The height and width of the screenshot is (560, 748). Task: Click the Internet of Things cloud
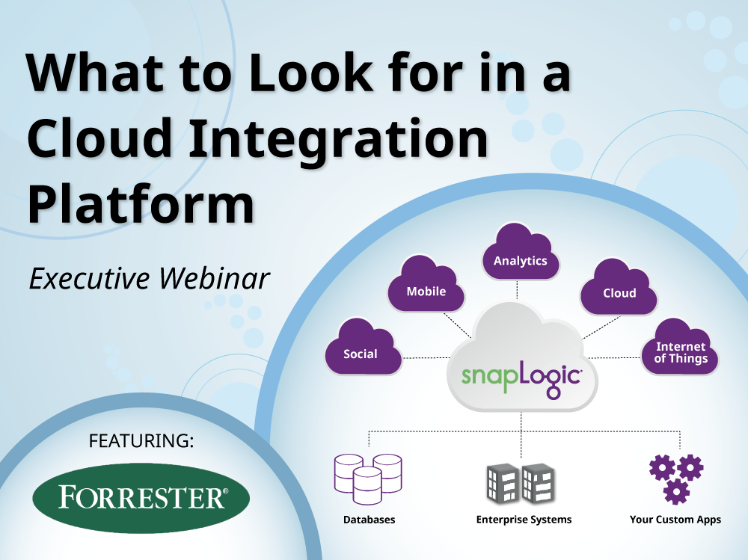[680, 346]
